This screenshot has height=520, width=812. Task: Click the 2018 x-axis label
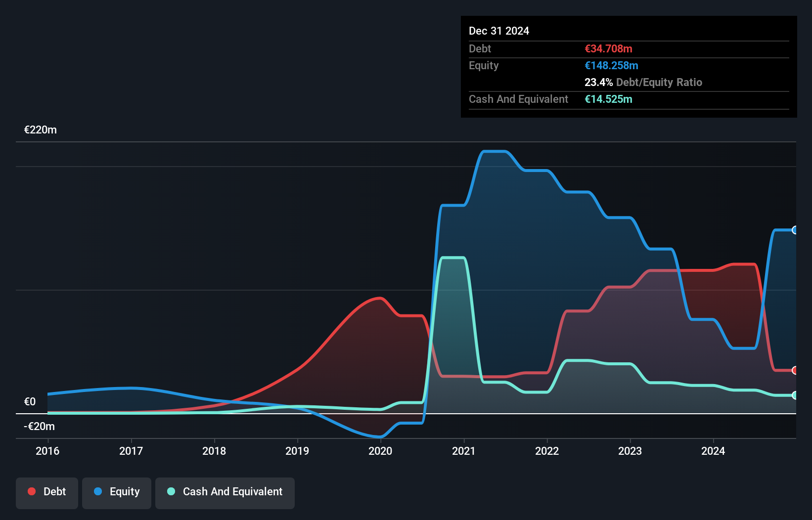(214, 451)
